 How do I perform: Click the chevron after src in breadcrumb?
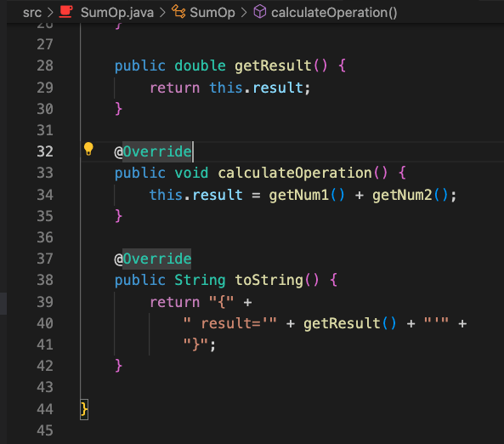pos(50,13)
